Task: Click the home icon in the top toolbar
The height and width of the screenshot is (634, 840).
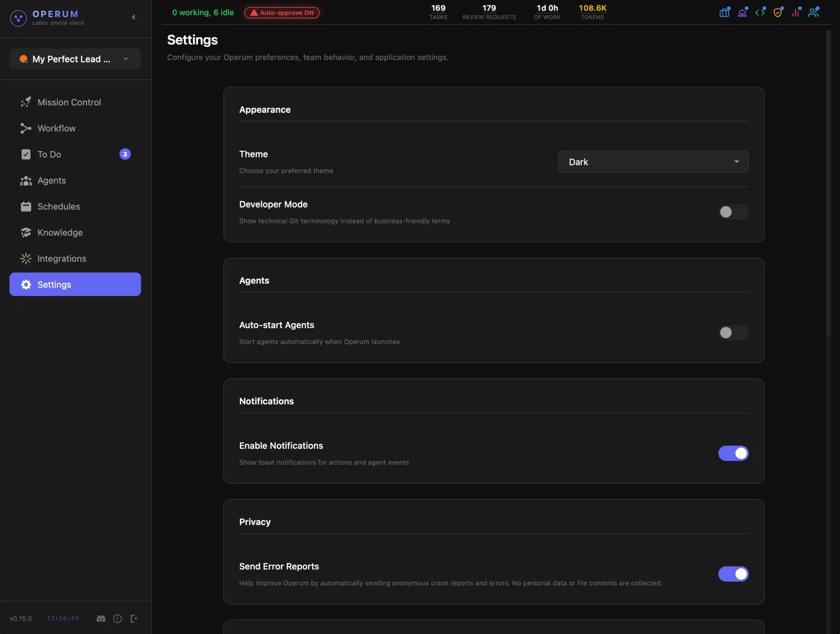Action: (x=742, y=12)
